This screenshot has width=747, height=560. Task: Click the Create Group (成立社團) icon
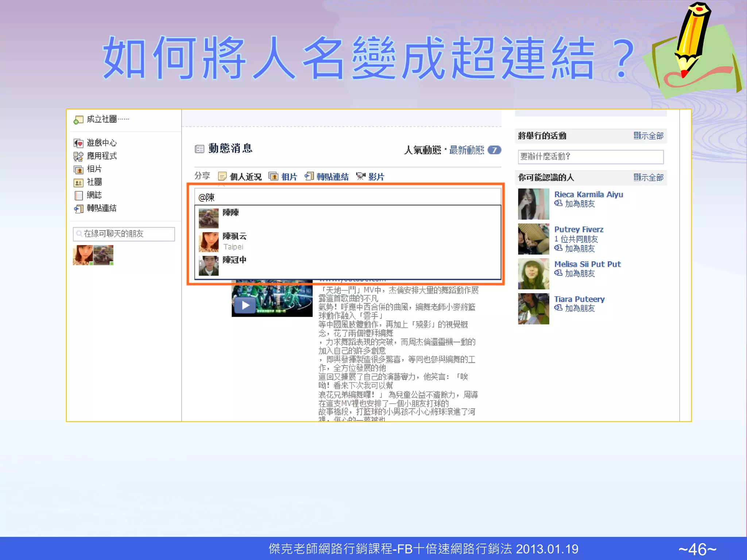tap(78, 120)
